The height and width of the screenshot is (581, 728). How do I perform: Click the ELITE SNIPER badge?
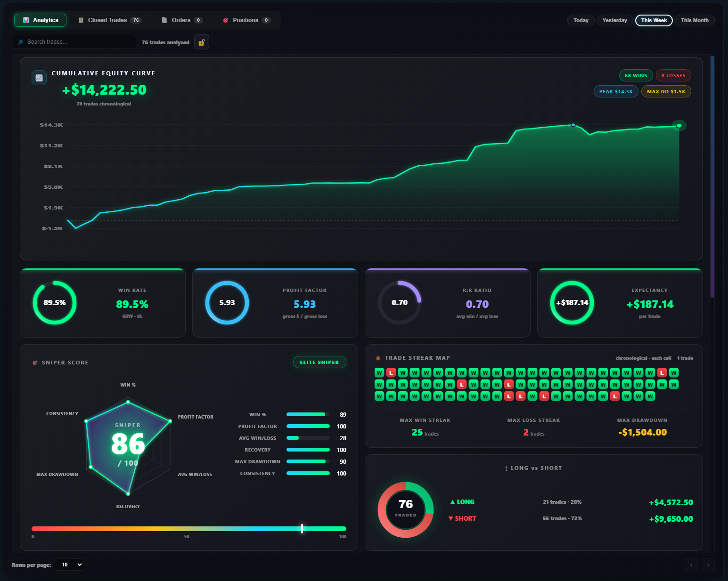[x=319, y=362]
